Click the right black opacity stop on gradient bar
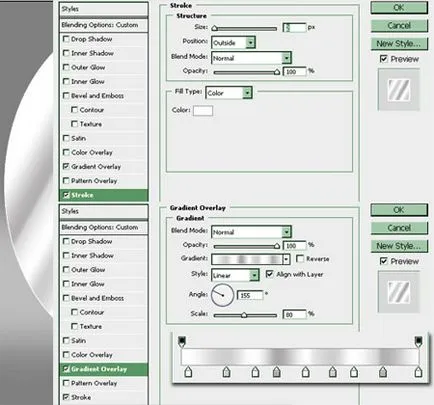Viewport: 434px width, 405px height. coord(418,341)
